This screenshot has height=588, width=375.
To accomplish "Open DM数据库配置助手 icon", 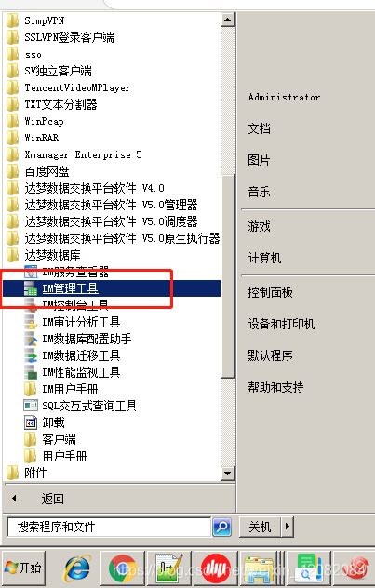I will [x=31, y=339].
